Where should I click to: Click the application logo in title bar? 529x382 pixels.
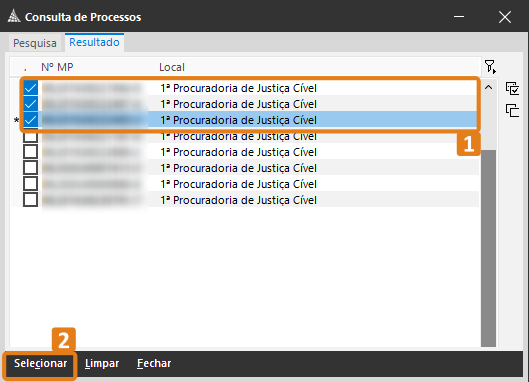pos(14,16)
